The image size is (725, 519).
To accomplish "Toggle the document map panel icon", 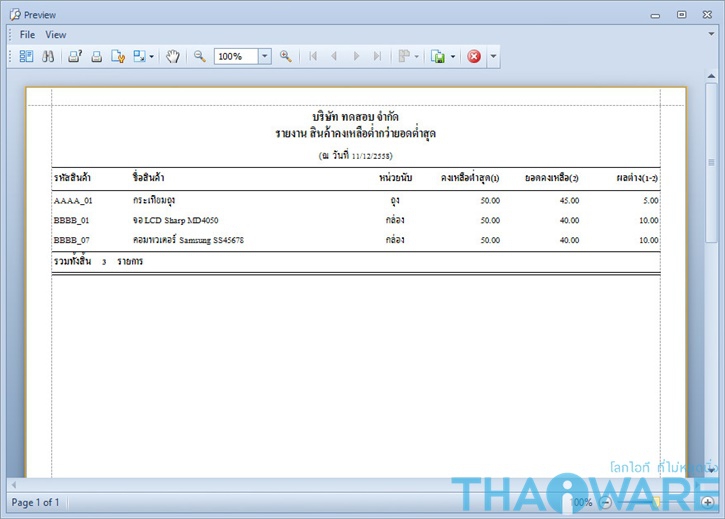I will click(26, 56).
